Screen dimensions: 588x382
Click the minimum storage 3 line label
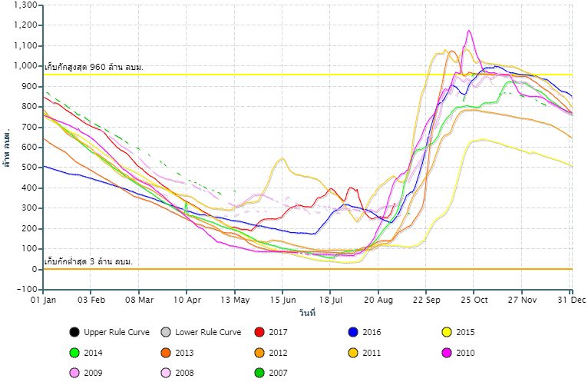[x=89, y=262]
